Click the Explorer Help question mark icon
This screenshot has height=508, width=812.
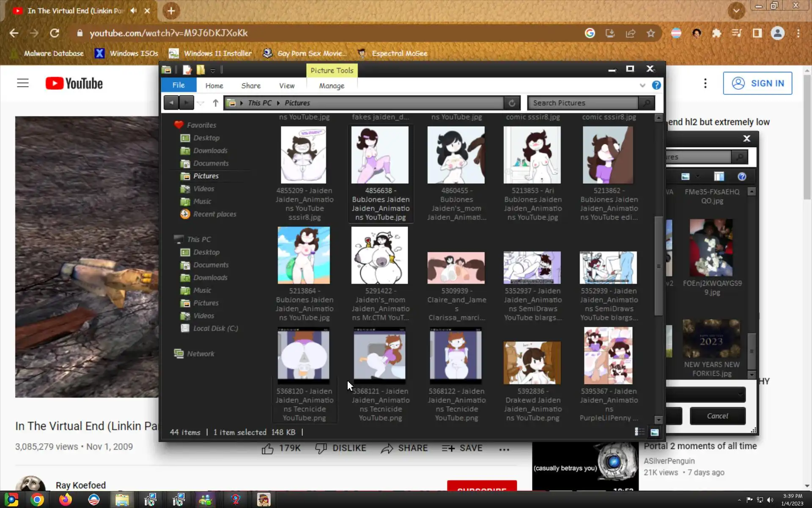656,86
